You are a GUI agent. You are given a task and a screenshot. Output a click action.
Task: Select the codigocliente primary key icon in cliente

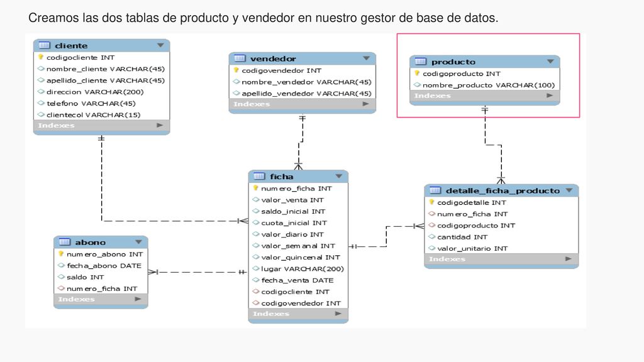41,57
